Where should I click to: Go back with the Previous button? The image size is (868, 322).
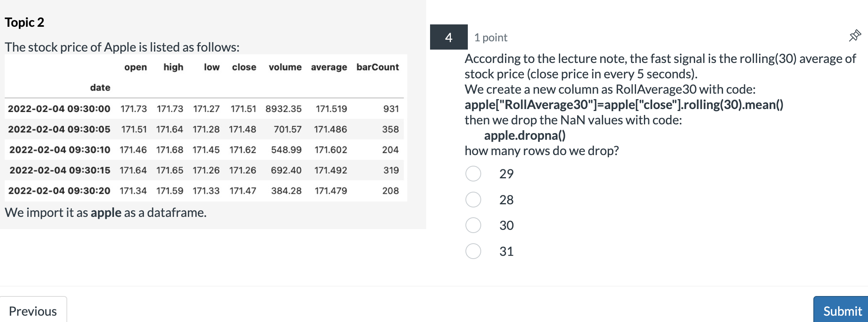point(33,311)
